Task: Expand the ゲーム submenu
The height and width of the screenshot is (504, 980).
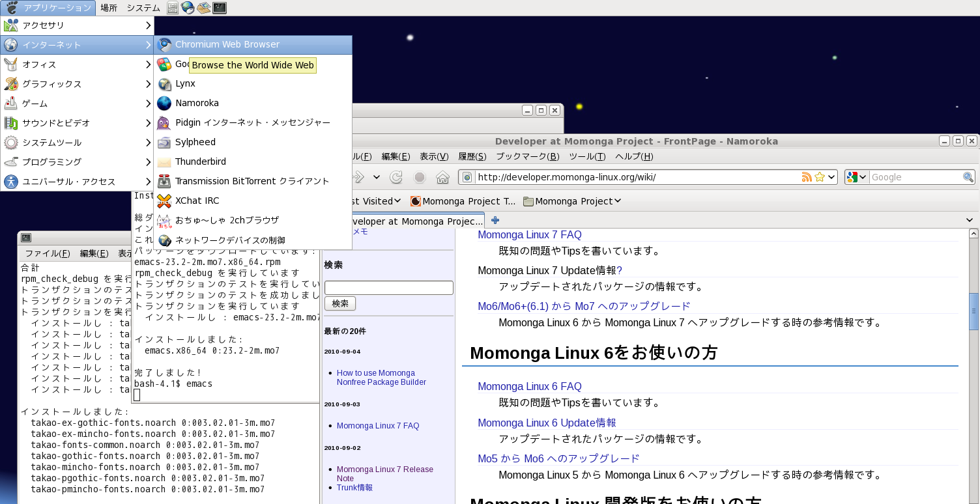Action: tap(77, 104)
